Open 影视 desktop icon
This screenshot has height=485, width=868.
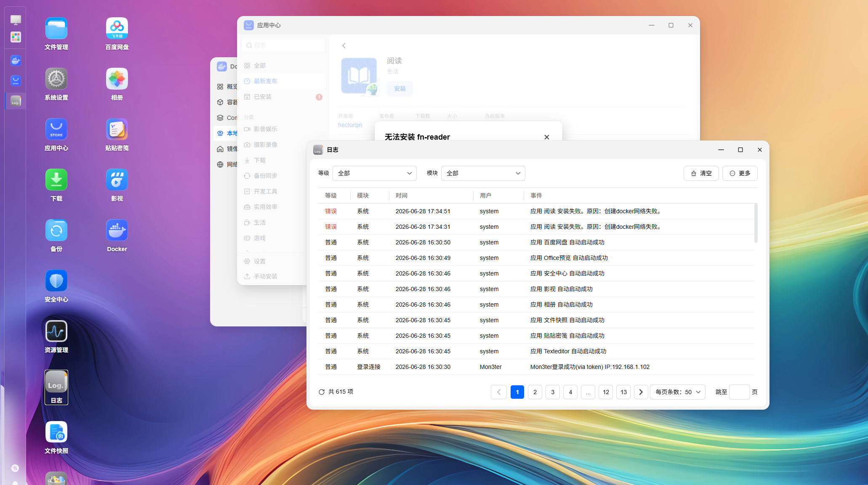117,185
